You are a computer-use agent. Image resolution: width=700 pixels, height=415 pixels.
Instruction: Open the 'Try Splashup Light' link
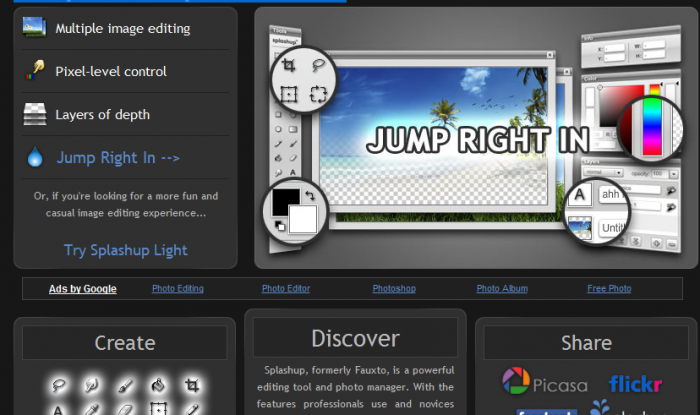(x=125, y=250)
